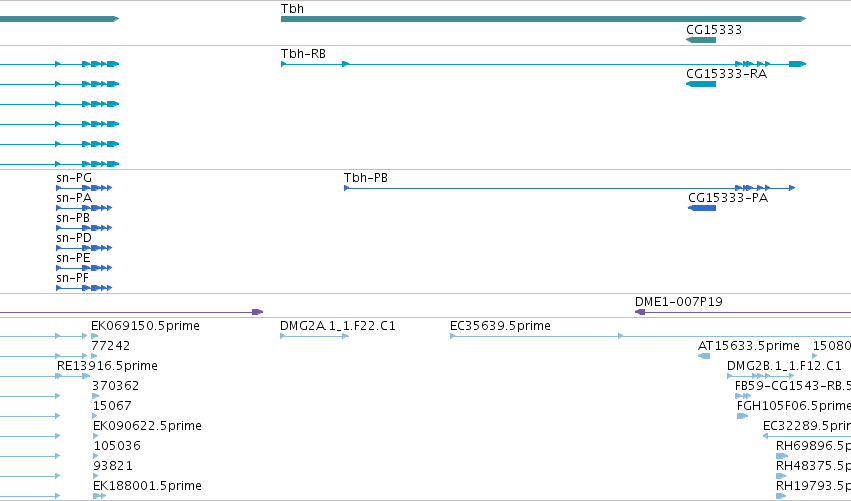
Task: Select the sn-PA protein label
Action: pyautogui.click(x=74, y=198)
